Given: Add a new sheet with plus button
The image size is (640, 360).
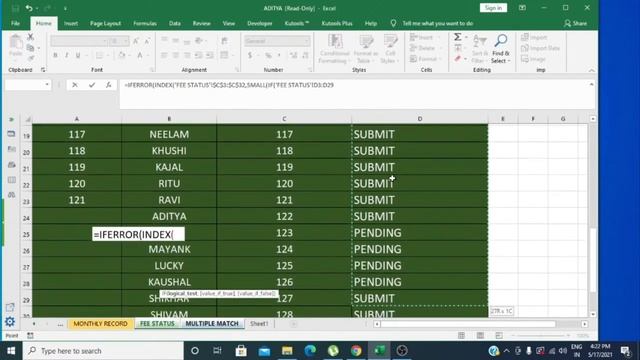Looking at the screenshot, I should 293,324.
